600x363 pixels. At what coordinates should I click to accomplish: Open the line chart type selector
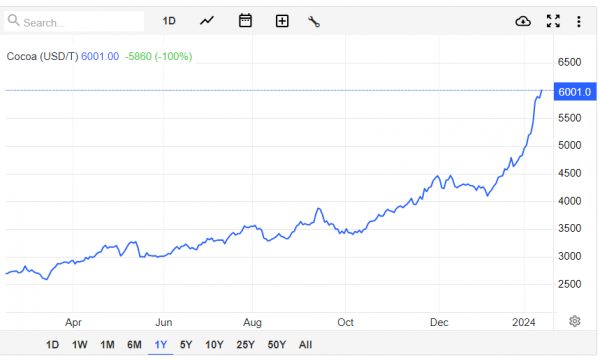207,21
